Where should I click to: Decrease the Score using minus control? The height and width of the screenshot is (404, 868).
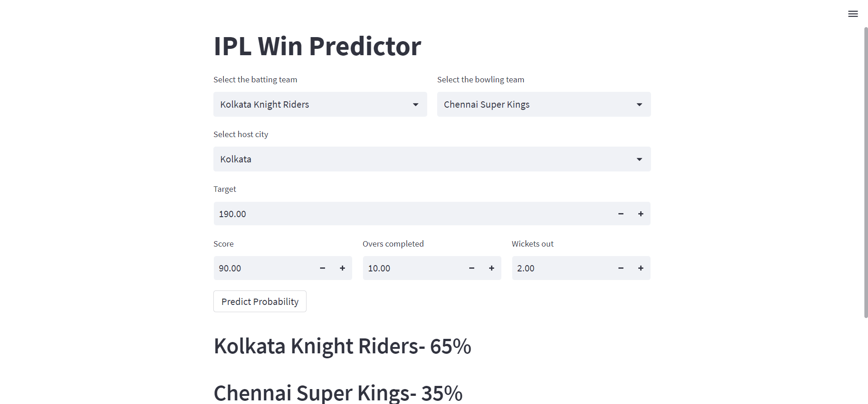pyautogui.click(x=322, y=268)
